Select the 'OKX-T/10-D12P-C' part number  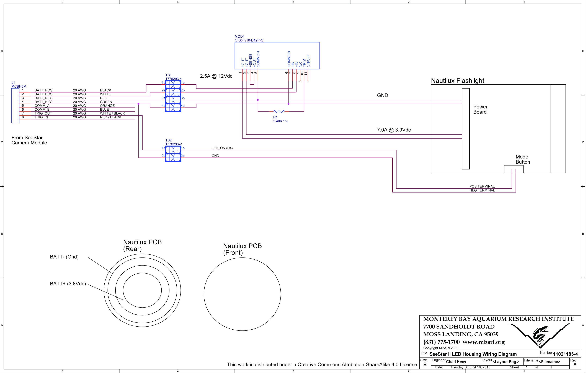pyautogui.click(x=249, y=40)
